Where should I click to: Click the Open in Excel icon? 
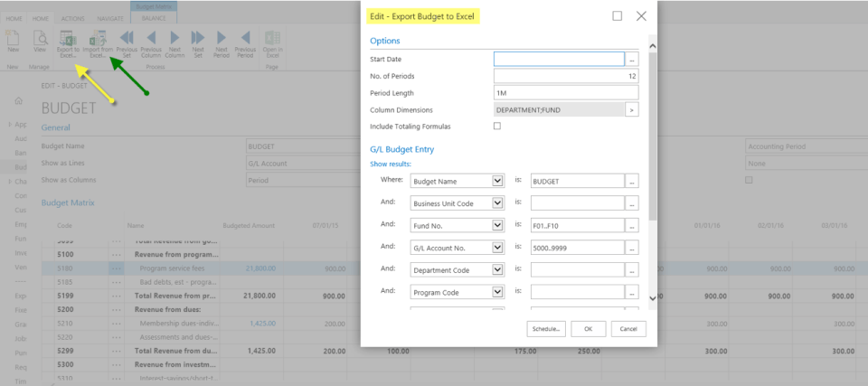[x=272, y=40]
